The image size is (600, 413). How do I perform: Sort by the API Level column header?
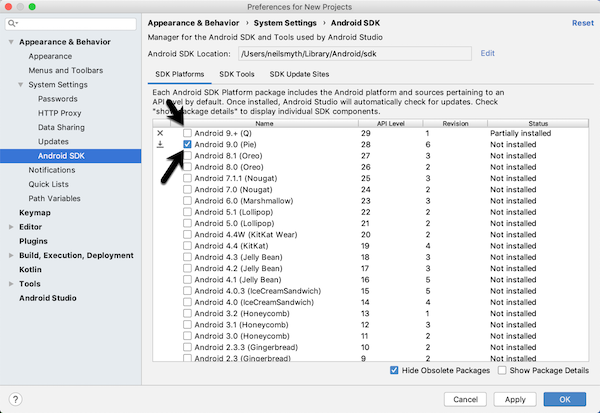pyautogui.click(x=391, y=123)
